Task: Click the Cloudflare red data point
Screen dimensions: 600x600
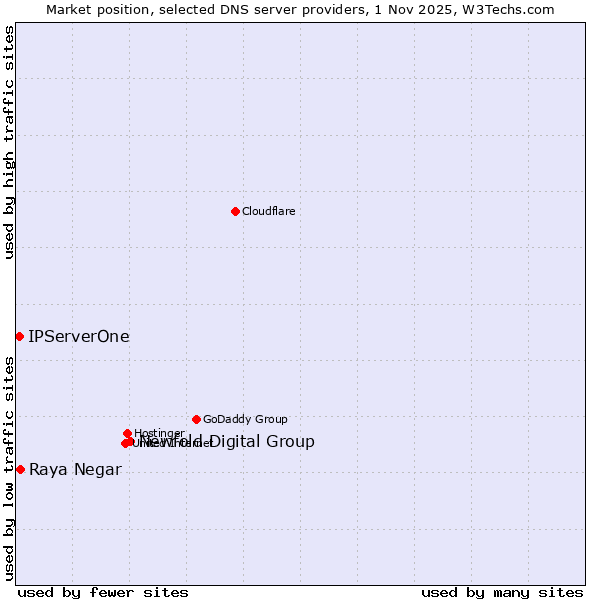Action: [x=235, y=211]
